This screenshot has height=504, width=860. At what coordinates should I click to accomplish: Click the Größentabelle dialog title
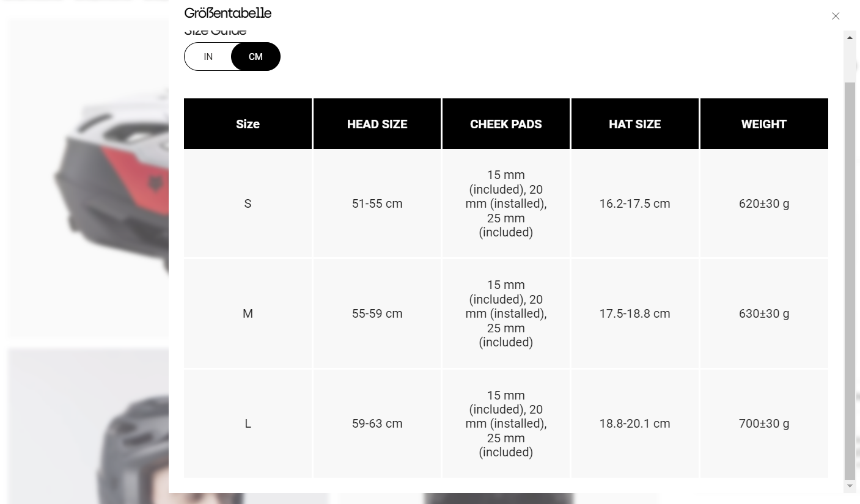coord(228,13)
